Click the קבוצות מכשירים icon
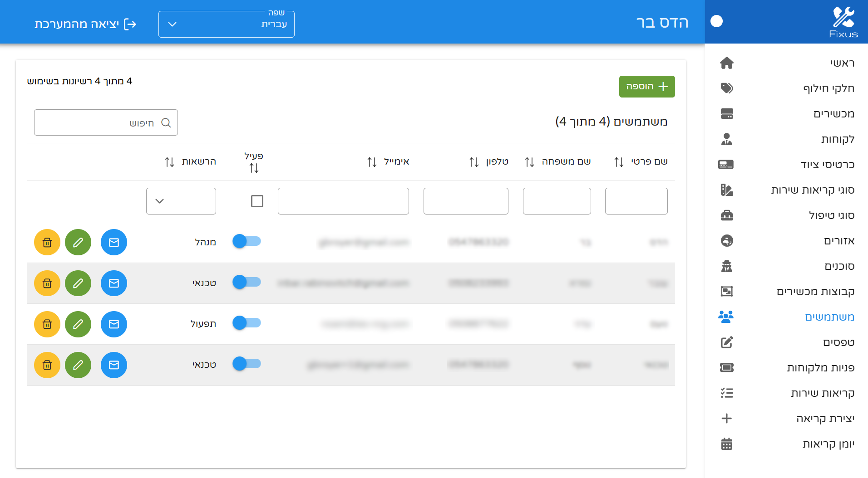Image resolution: width=868 pixels, height=478 pixels. click(727, 291)
